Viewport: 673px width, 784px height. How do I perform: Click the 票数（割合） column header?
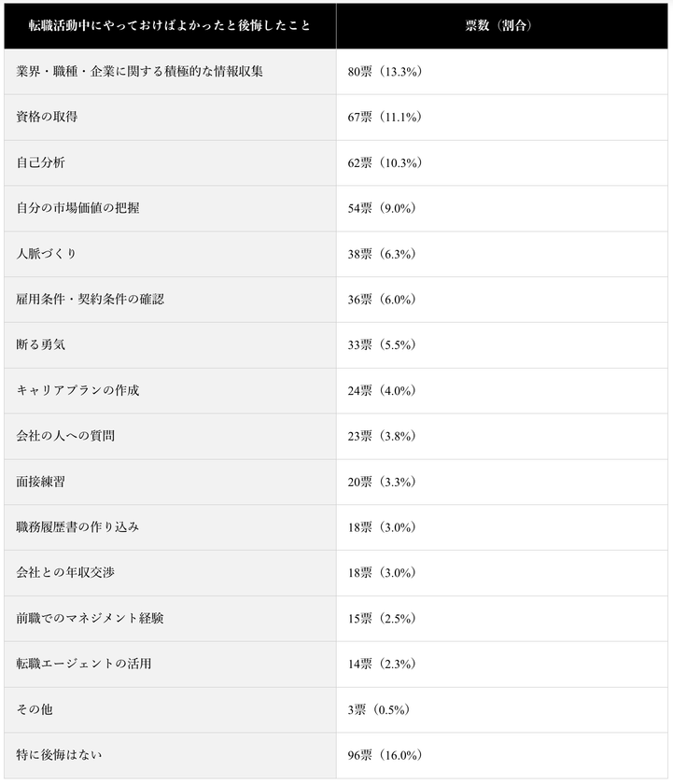(x=502, y=26)
